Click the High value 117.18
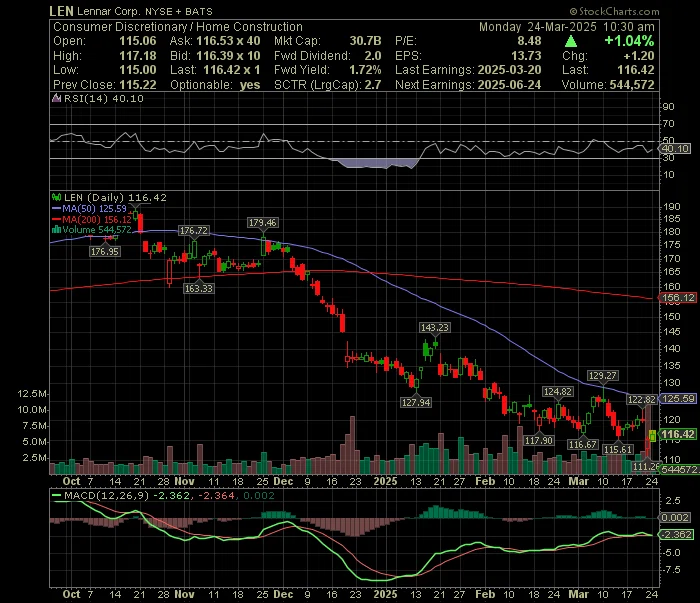700x603 pixels. 138,56
